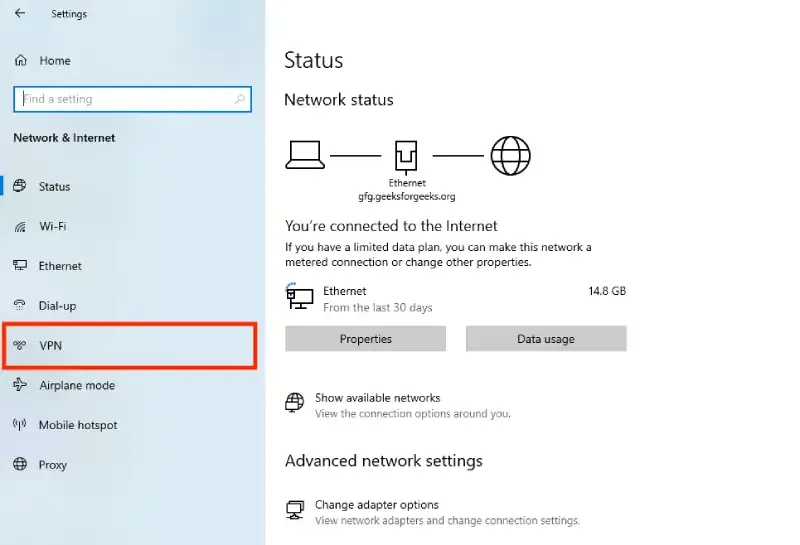
Task: Open the Wi-Fi settings page
Action: [x=53, y=227]
